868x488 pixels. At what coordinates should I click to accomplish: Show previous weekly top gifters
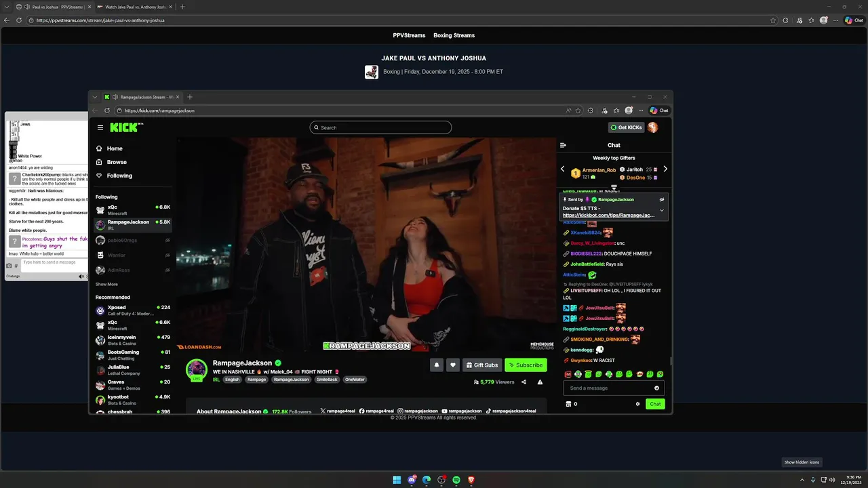(562, 169)
